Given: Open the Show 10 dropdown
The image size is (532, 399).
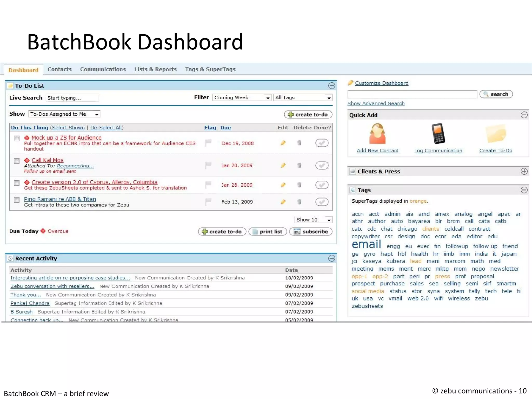Looking at the screenshot, I should 313,220.
